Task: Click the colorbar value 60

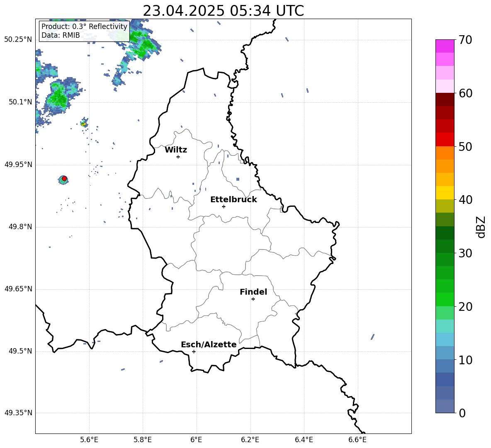Action: pos(465,93)
